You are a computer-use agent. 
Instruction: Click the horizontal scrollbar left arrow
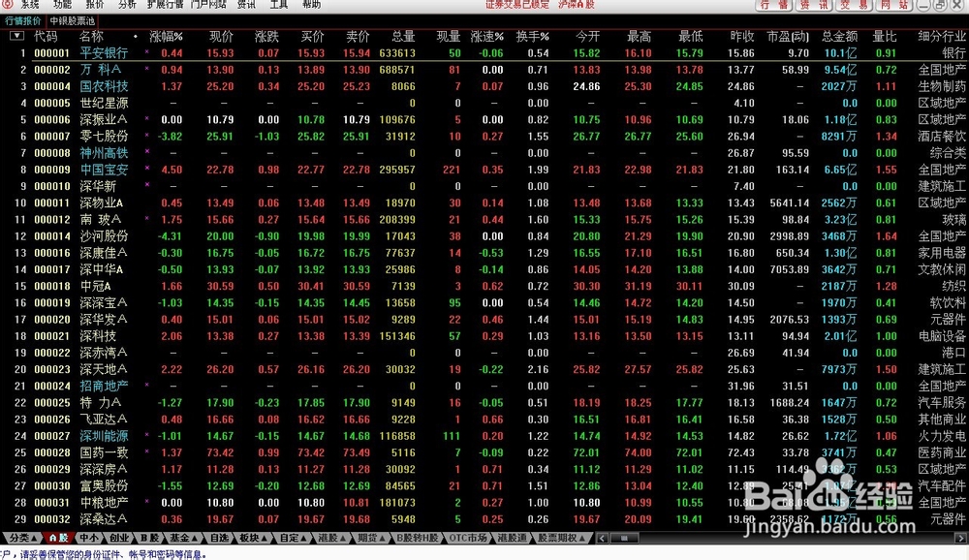click(x=602, y=539)
